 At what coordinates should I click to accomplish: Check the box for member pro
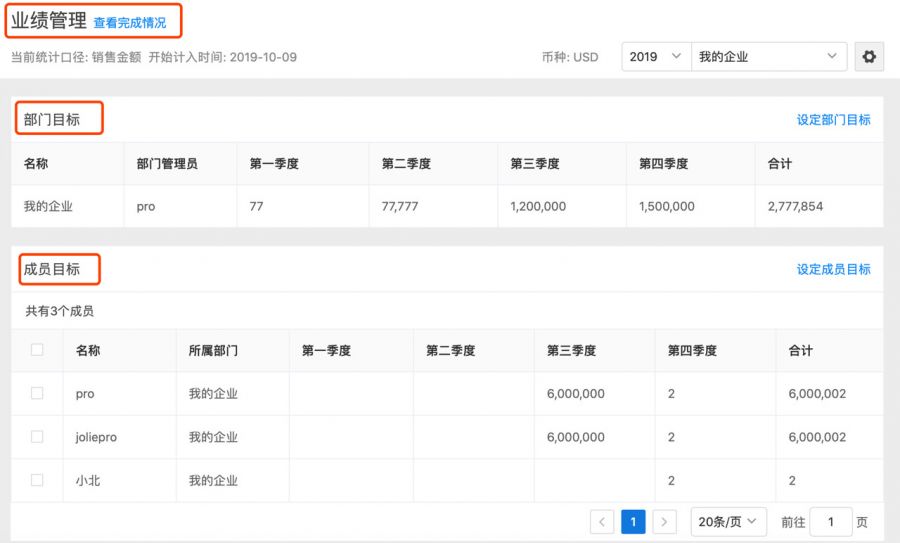click(37, 393)
